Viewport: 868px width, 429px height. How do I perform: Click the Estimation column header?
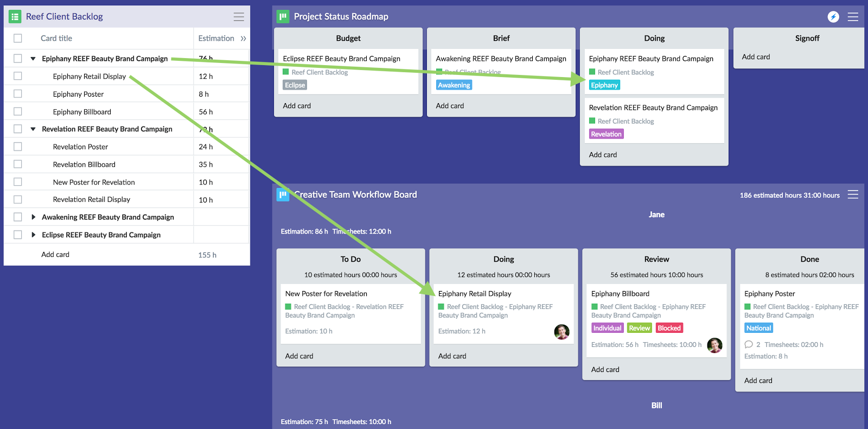tap(216, 39)
